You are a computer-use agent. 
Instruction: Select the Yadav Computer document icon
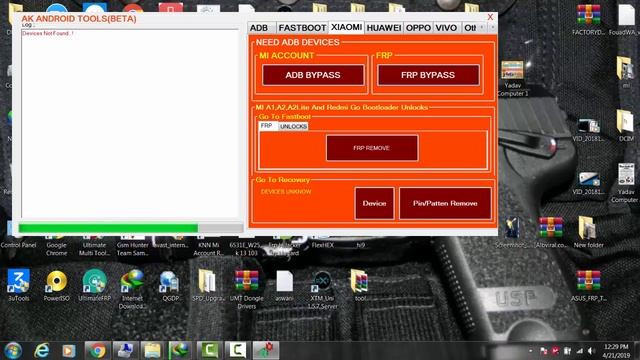(625, 183)
